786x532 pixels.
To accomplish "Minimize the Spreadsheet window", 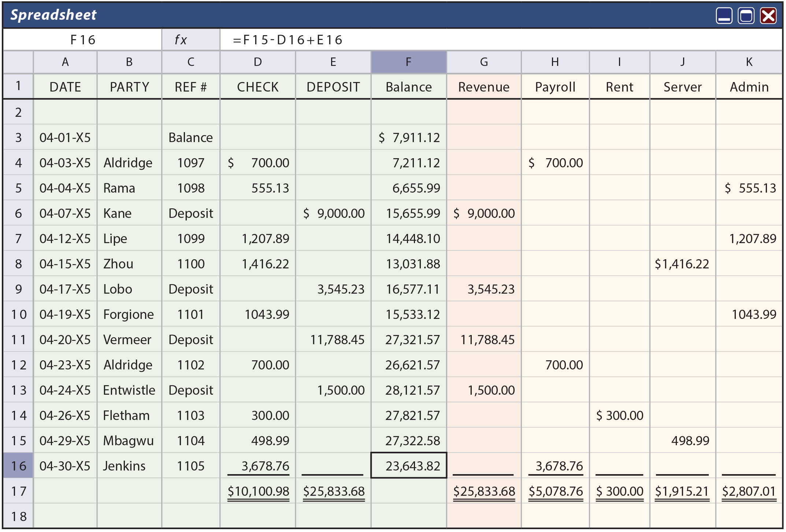I will [724, 16].
